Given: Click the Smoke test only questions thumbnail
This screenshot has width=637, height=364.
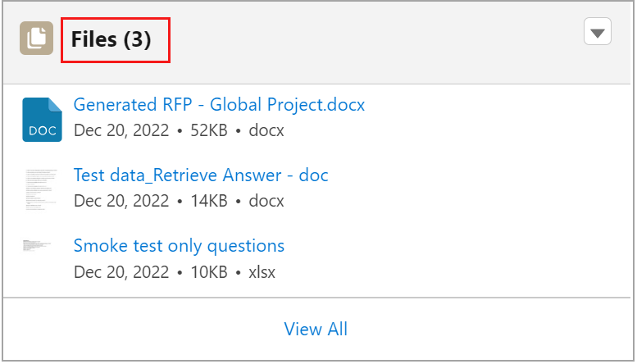Looking at the screenshot, I should point(37,245).
